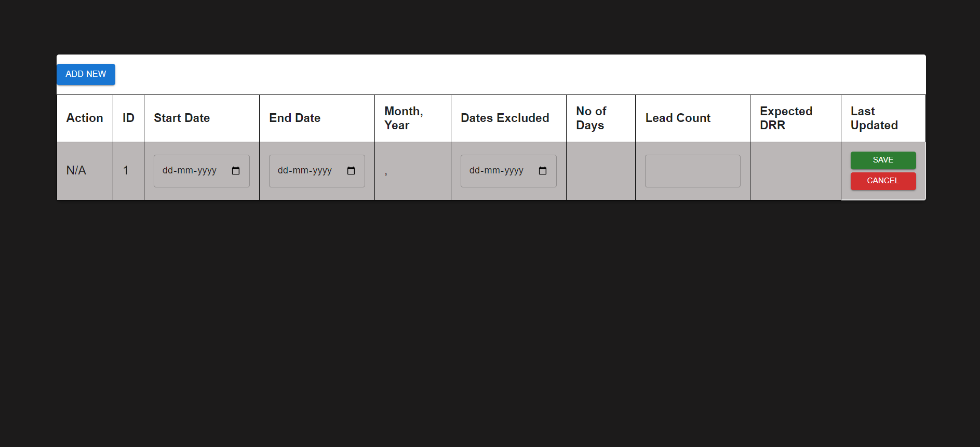This screenshot has height=447, width=980.
Task: Select the Last Updated column header
Action: tap(874, 118)
